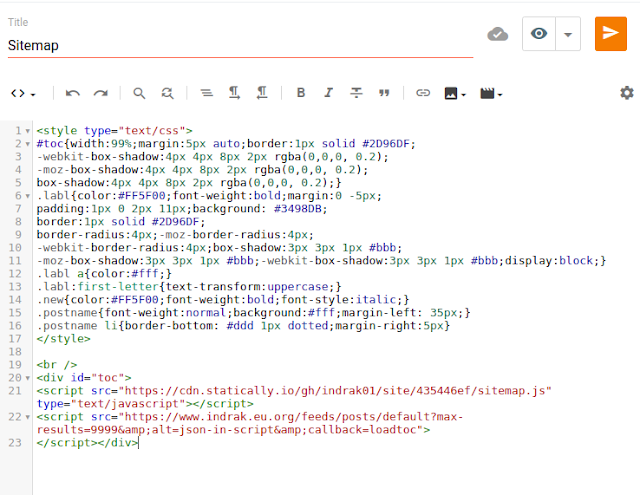This screenshot has height=495, width=640.
Task: Click the <style type="text/css"> opening tag
Action: pyautogui.click(x=114, y=131)
